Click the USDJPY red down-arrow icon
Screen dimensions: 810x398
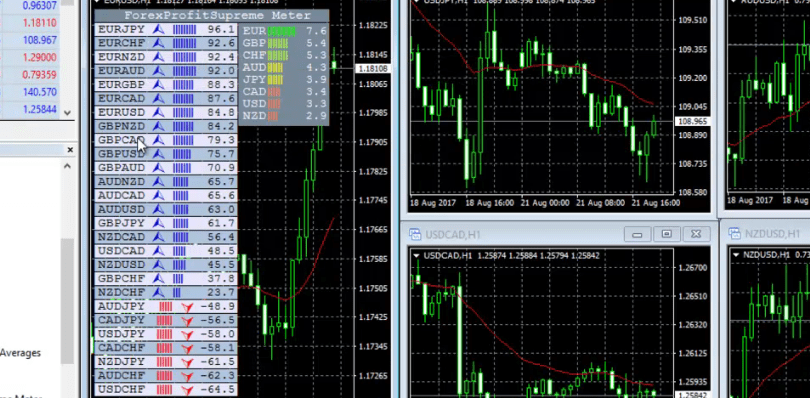pos(187,335)
